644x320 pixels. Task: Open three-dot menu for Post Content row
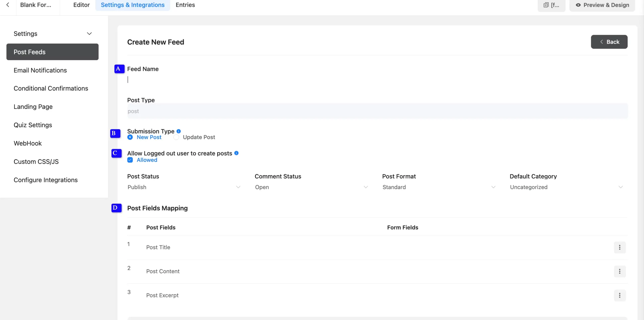[x=620, y=271]
